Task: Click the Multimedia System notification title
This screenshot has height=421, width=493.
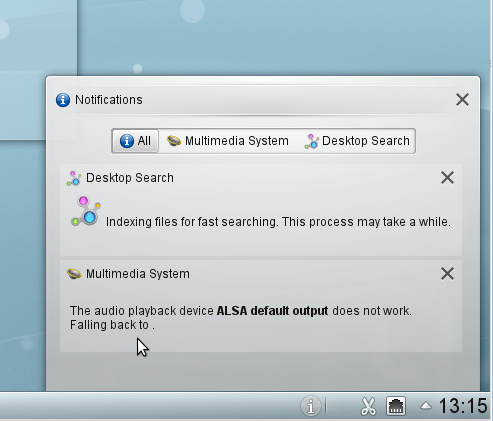Action: 138,274
